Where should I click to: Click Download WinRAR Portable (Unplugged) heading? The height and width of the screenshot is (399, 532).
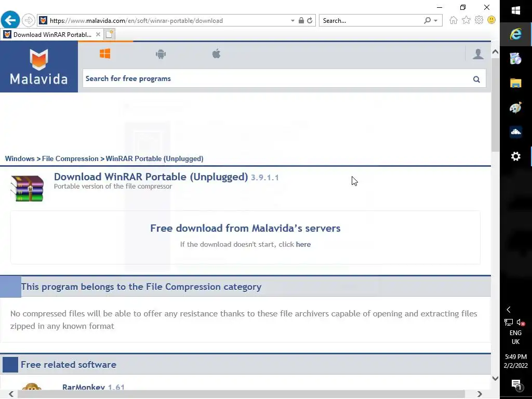[151, 177]
